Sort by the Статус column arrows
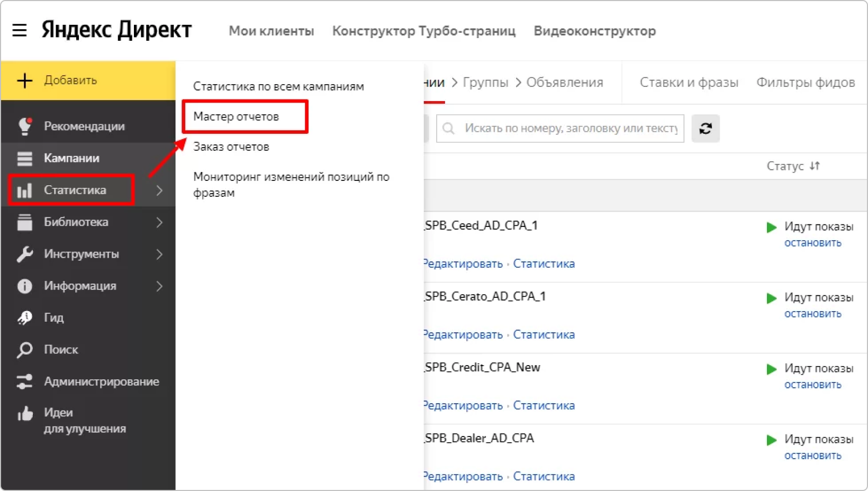This screenshot has width=868, height=491. [x=815, y=166]
